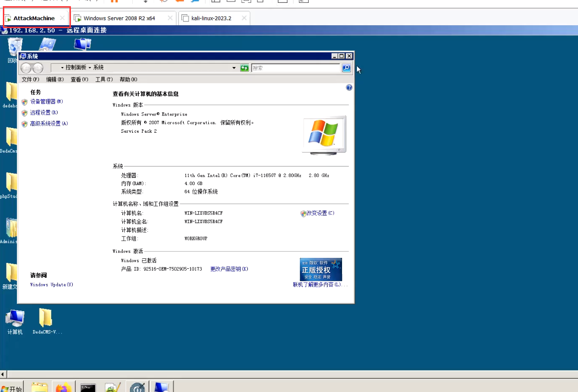Click the shield icon beside 改变设置
578x392 pixels.
coord(304,214)
